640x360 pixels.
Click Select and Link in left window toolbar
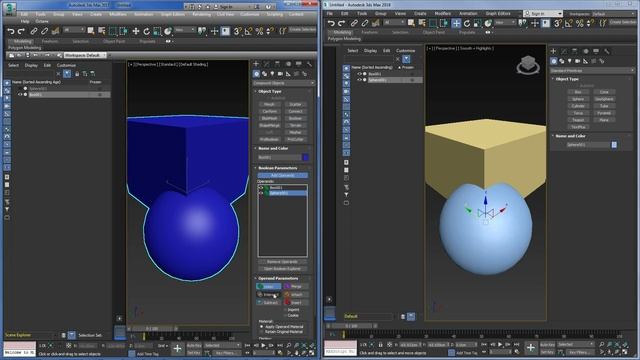pos(34,31)
